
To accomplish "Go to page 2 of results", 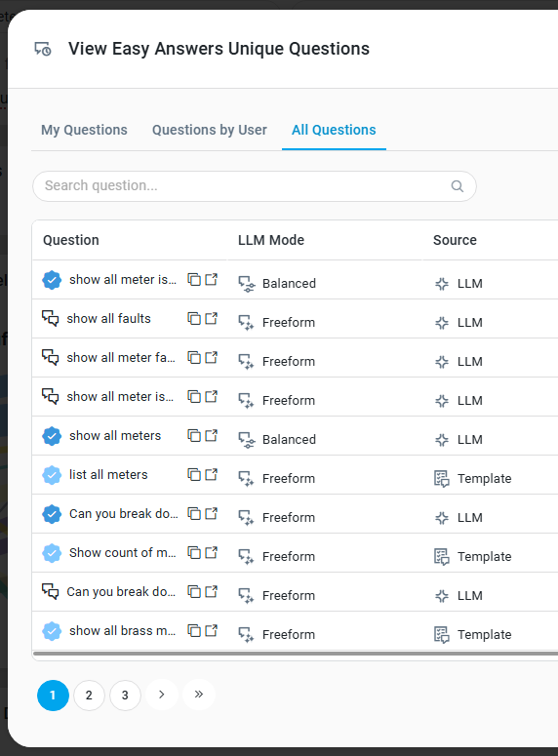I will 89,696.
